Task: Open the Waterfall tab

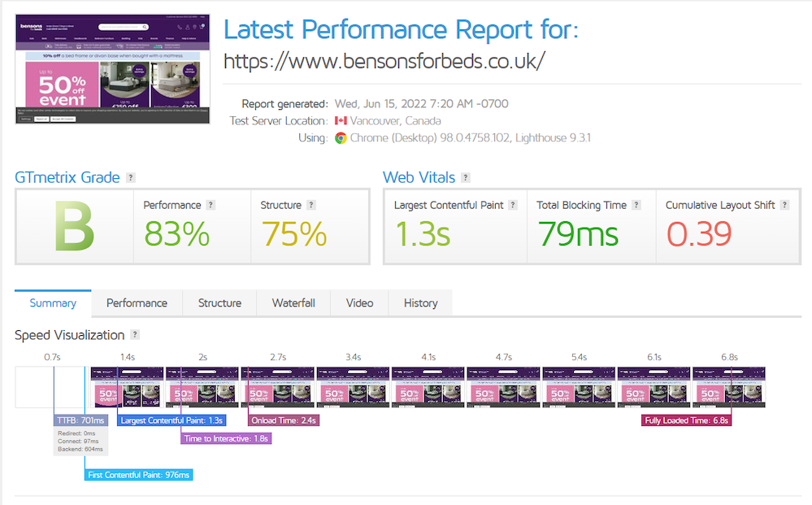Action: 293,303
